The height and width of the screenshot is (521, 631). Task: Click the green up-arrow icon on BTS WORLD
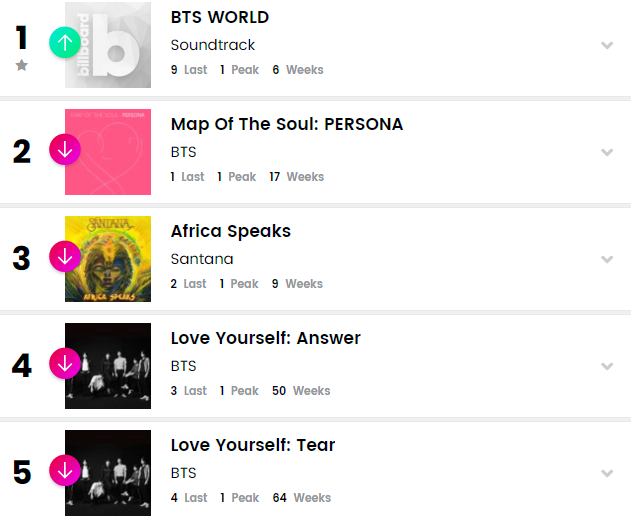(x=65, y=43)
